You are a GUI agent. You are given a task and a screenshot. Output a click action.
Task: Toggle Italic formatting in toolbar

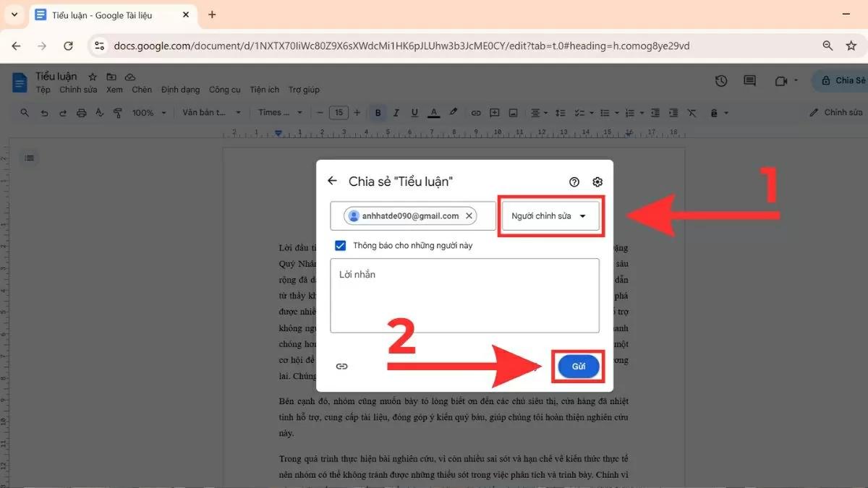point(396,112)
